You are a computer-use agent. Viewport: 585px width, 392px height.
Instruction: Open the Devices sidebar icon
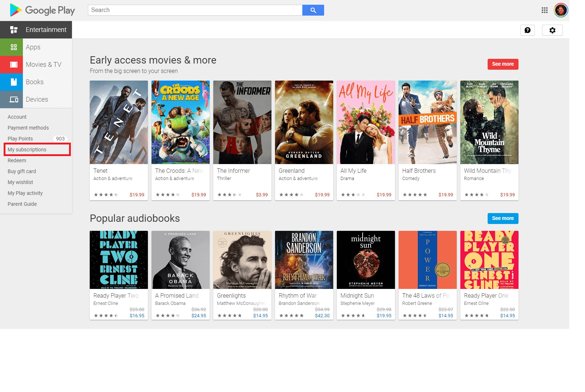pyautogui.click(x=14, y=99)
